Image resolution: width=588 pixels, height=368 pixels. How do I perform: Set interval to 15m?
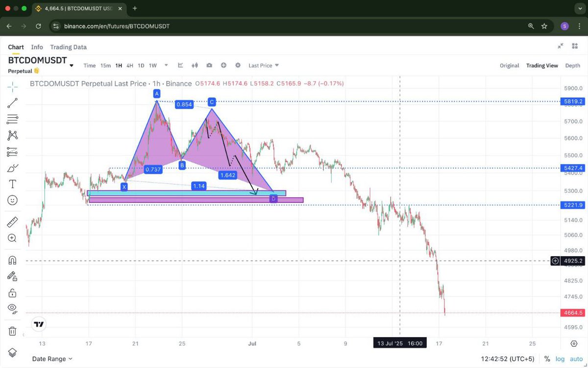pyautogui.click(x=105, y=65)
